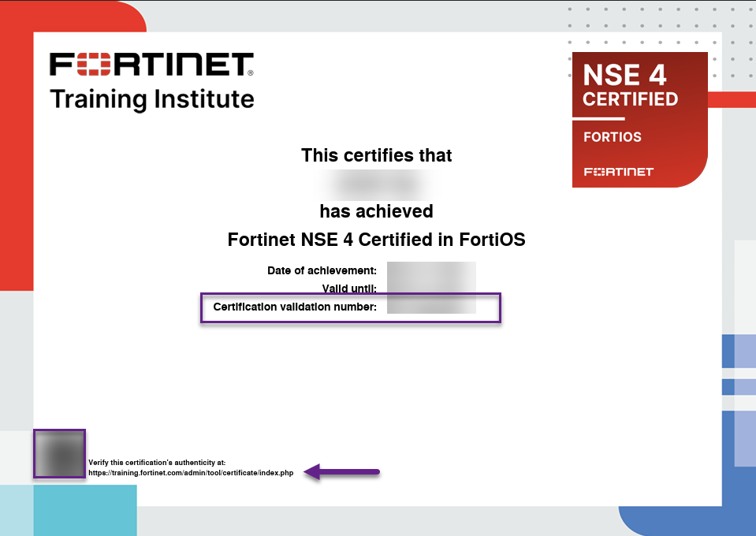Select 'has achieved' text

377,211
